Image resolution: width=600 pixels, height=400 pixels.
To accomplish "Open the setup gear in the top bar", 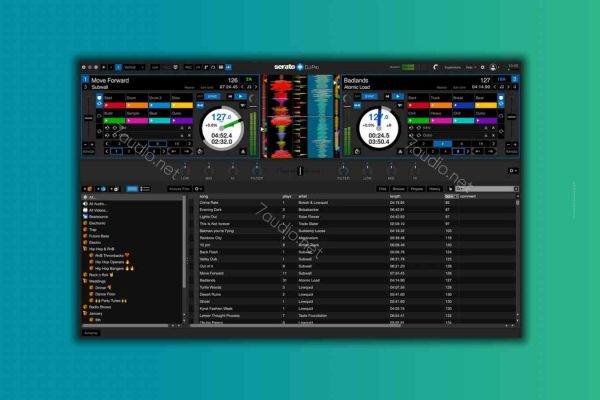I will [x=483, y=67].
